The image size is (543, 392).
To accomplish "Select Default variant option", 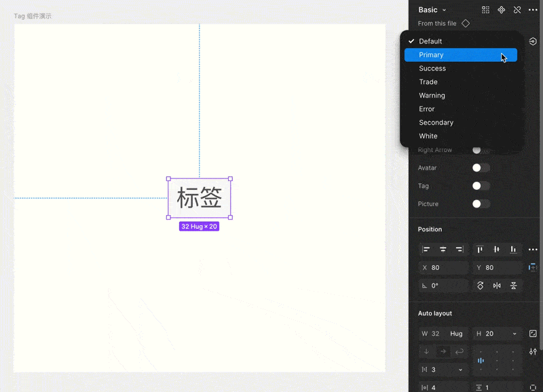I will click(x=461, y=41).
